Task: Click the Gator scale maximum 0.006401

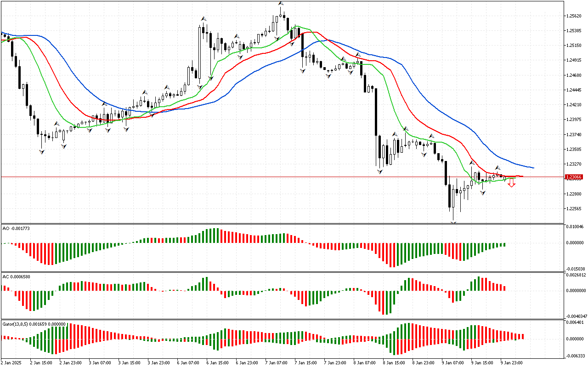Action: point(576,323)
